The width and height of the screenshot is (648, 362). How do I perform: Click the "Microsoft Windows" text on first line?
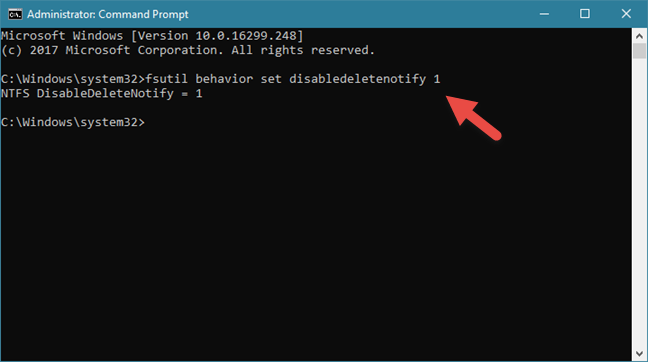(x=62, y=36)
